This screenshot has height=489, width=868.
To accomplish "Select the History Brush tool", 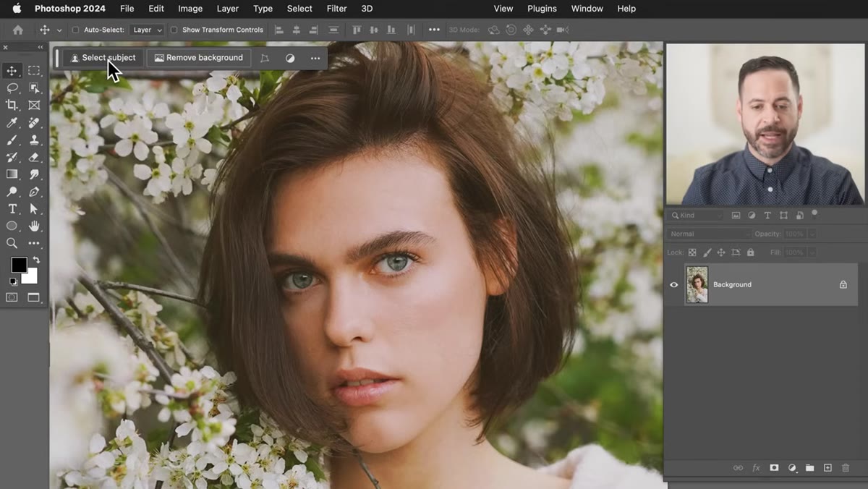I will tap(12, 157).
